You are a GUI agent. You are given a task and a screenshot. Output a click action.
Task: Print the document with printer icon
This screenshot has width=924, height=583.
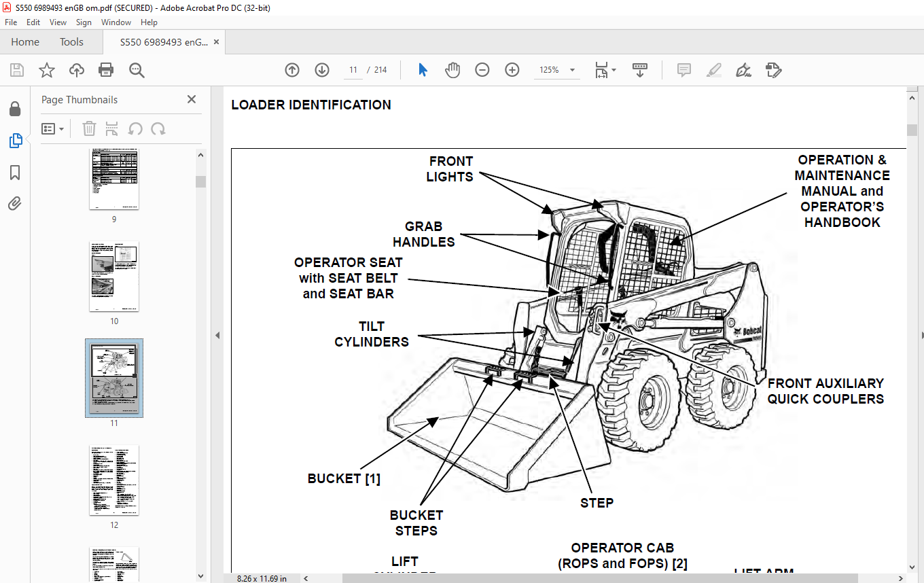point(106,70)
